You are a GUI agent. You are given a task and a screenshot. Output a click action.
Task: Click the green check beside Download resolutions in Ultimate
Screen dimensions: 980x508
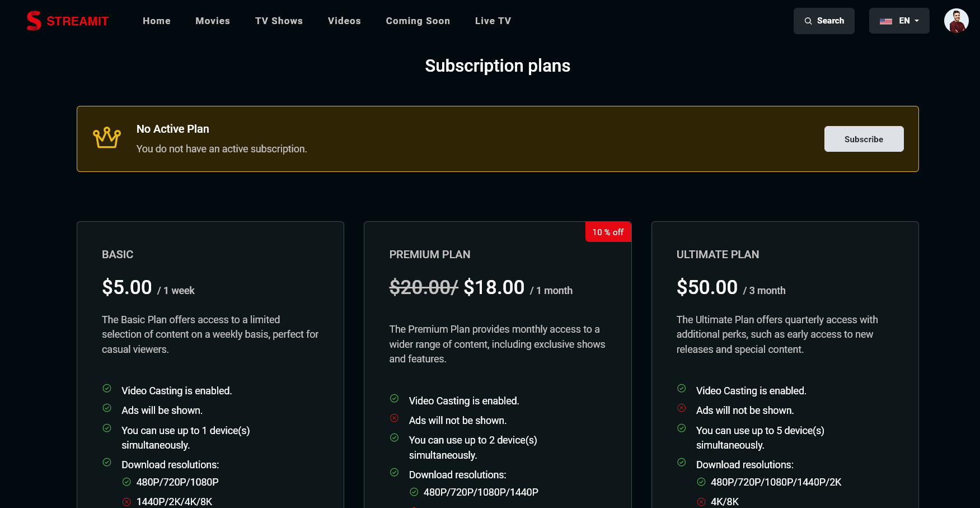click(x=682, y=462)
